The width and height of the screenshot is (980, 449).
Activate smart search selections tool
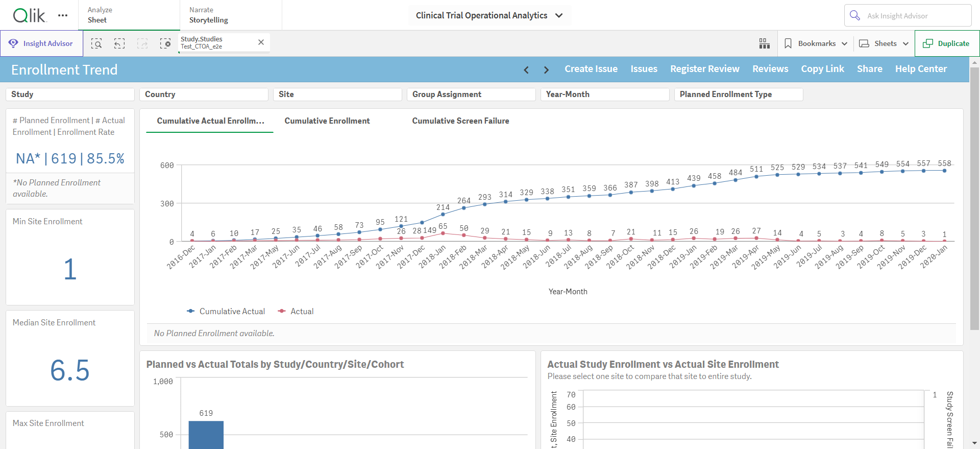pos(96,43)
